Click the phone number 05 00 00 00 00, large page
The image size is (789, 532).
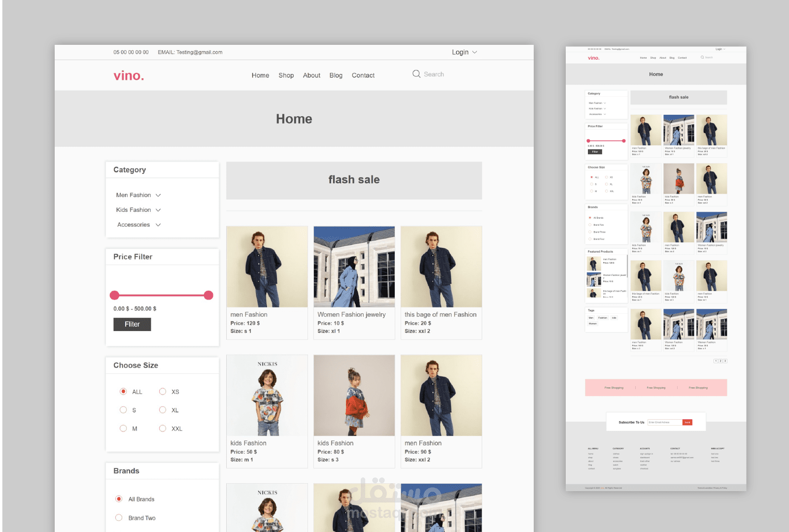pyautogui.click(x=131, y=52)
